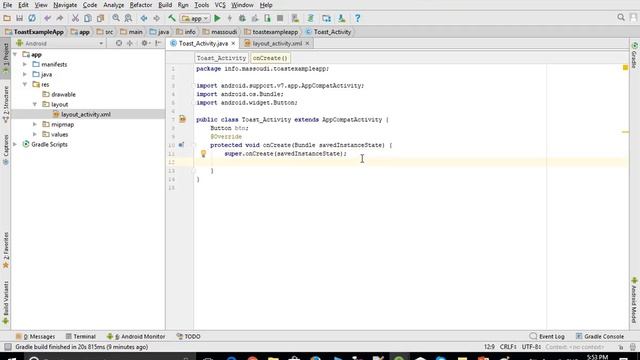Click the Debug app bug icon
This screenshot has height=360, width=640.
click(x=242, y=18)
